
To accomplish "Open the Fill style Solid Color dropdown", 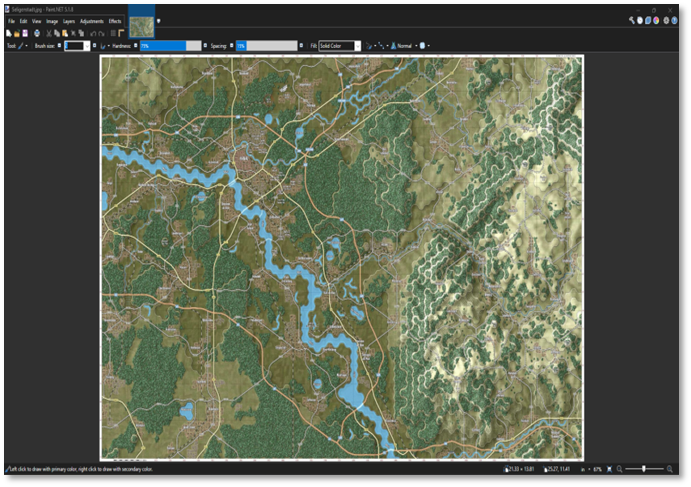I will tap(358, 46).
